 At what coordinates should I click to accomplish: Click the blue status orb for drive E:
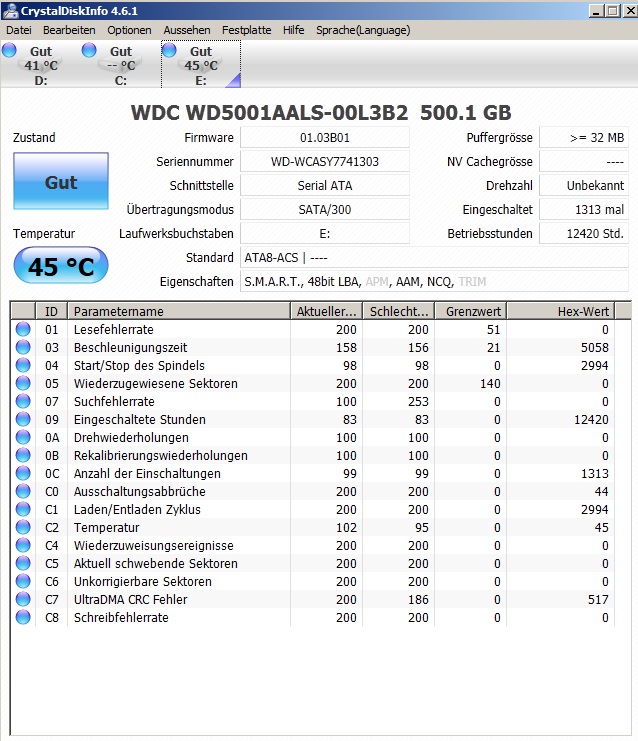point(169,50)
